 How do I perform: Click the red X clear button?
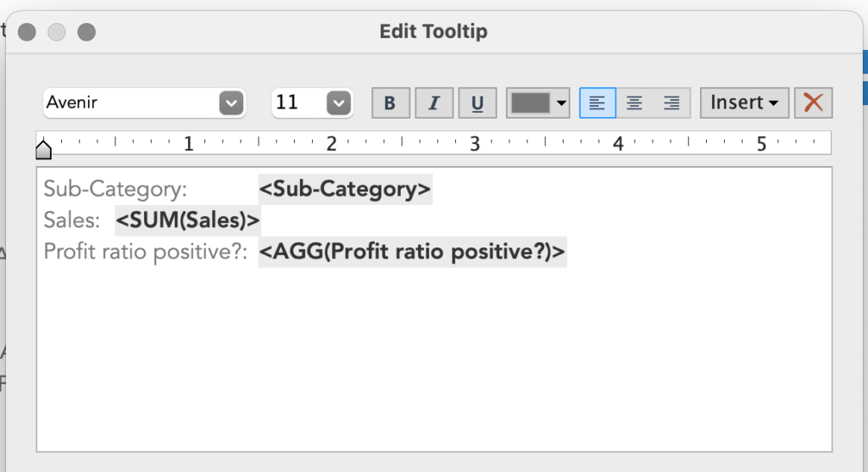813,103
